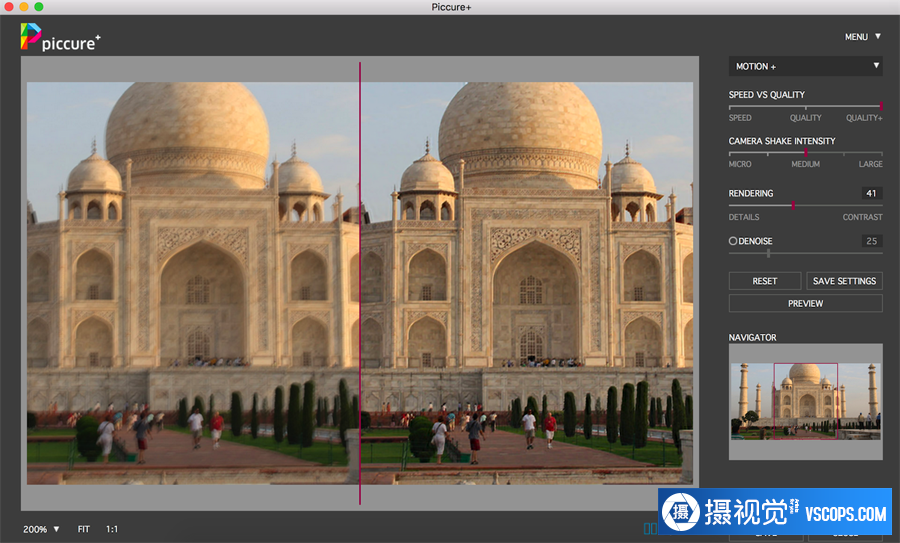Image resolution: width=900 pixels, height=543 pixels.
Task: Set zoom to 1:1
Action: tap(111, 529)
